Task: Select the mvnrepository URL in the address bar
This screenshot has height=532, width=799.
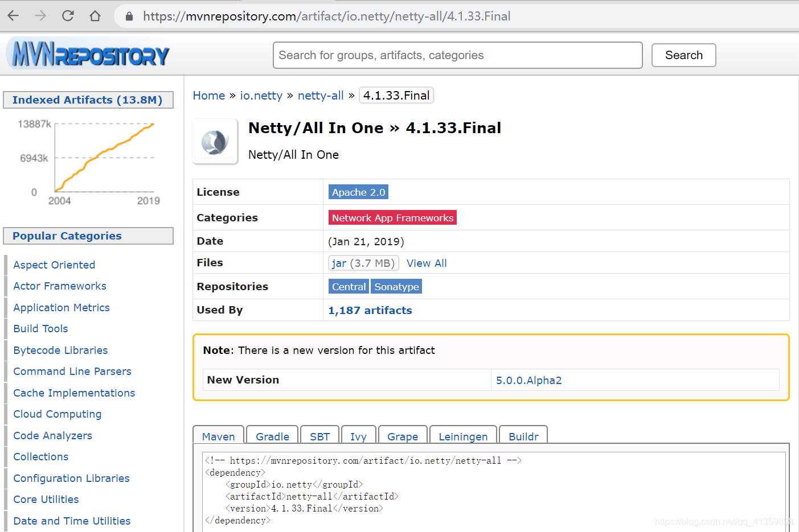Action: pos(326,17)
